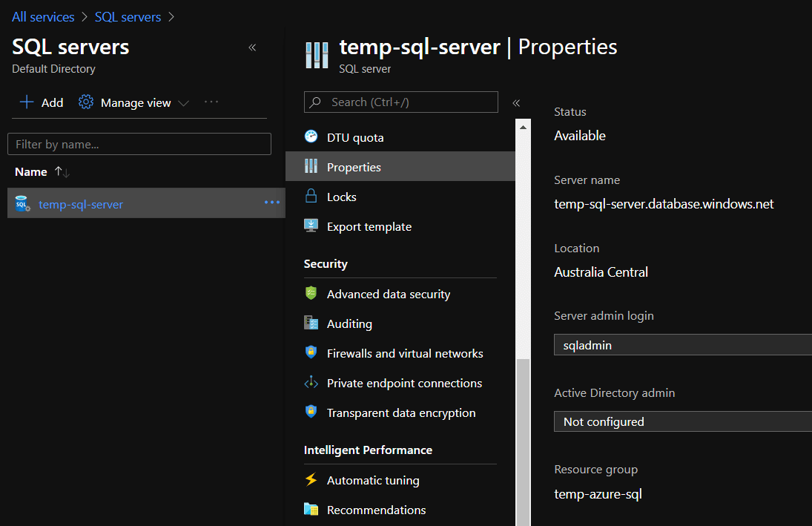Viewport: 812px width, 526px height.
Task: Go to SQL servers breadcrumb link
Action: point(128,17)
